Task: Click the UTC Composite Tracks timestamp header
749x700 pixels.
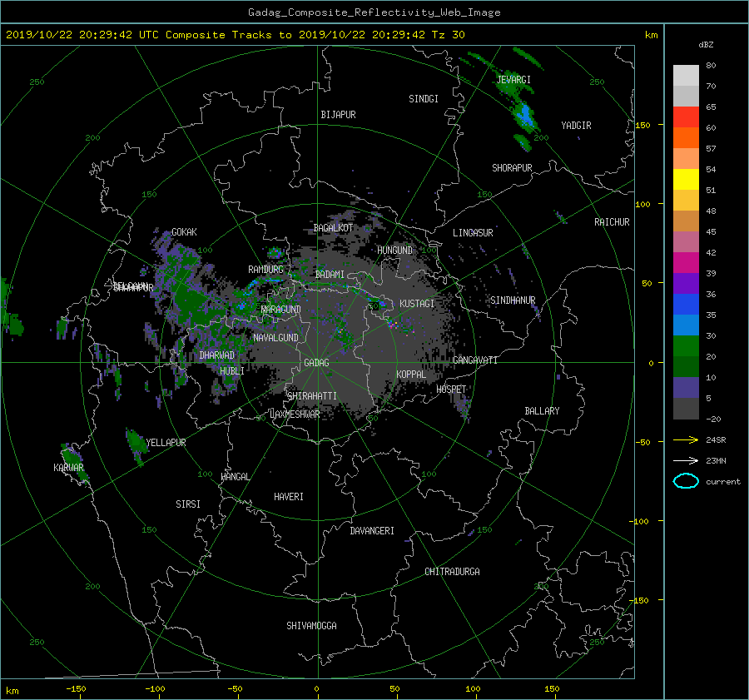Action: (x=235, y=35)
